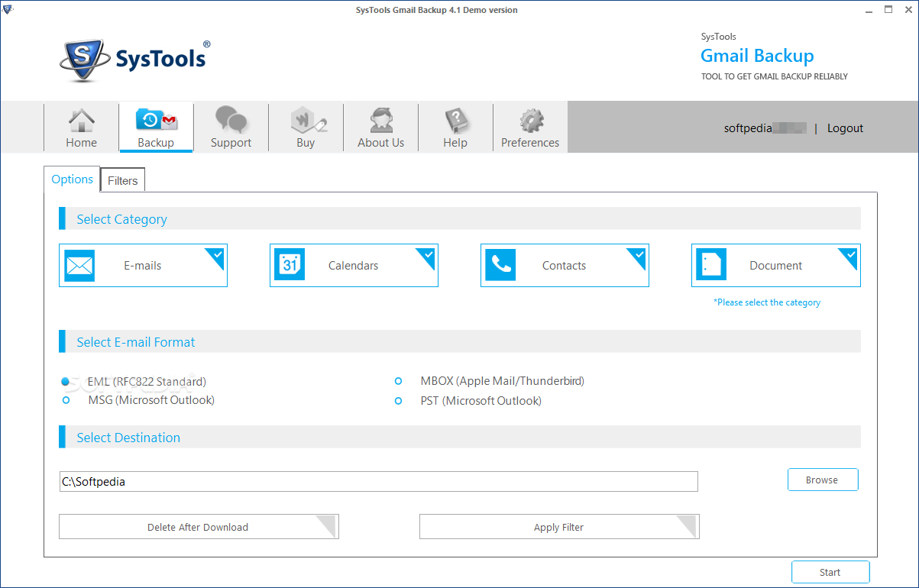Open the Home toolbar icon
This screenshot has height=588, width=919.
tap(81, 128)
